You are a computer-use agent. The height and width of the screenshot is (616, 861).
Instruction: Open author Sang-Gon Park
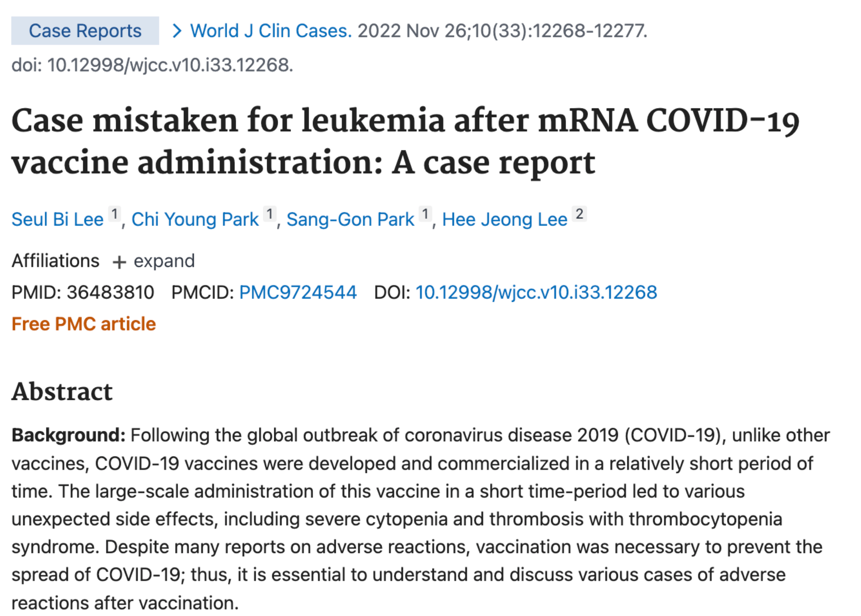pyautogui.click(x=350, y=220)
